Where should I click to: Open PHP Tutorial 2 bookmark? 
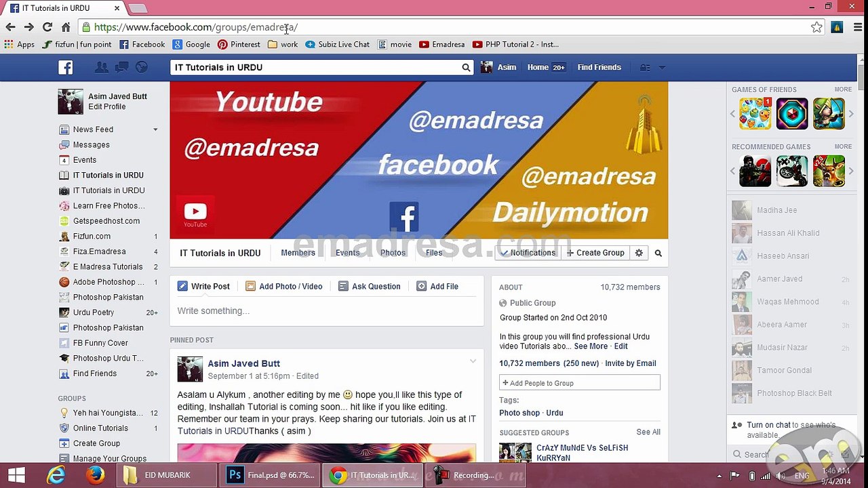[x=515, y=44]
